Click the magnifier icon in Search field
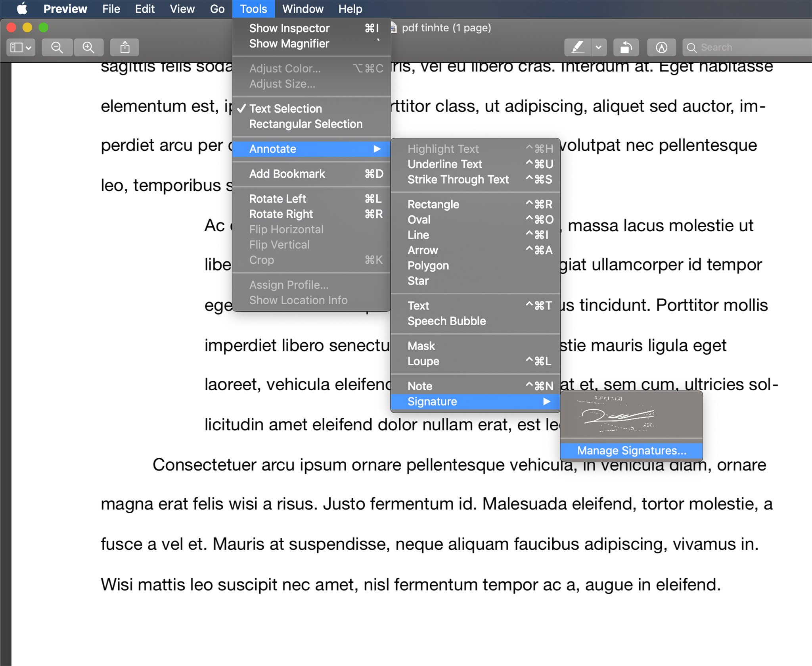Viewport: 812px width, 666px height. [691, 48]
